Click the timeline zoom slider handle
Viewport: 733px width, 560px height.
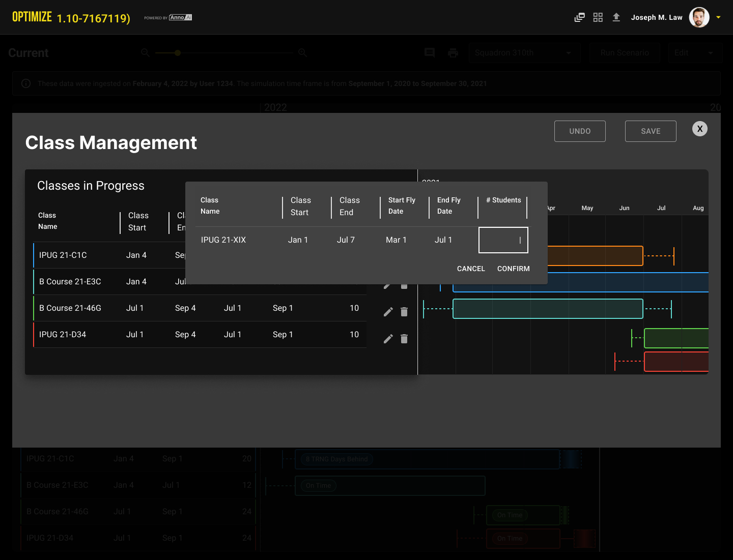(178, 53)
